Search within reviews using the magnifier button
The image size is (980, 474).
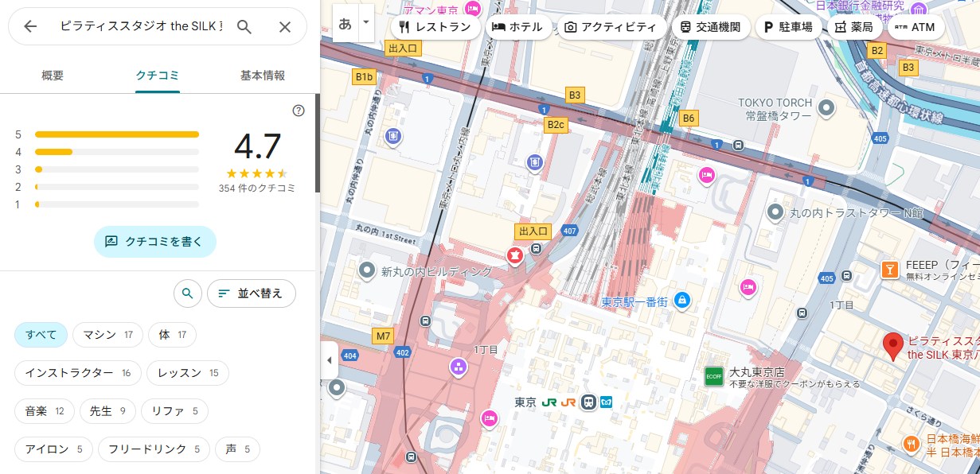[187, 293]
